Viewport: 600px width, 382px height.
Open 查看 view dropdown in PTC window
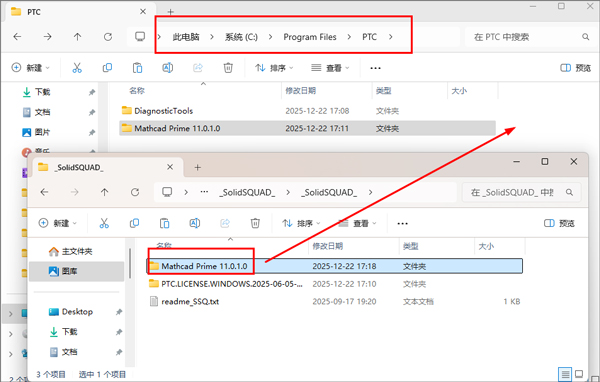[330, 68]
